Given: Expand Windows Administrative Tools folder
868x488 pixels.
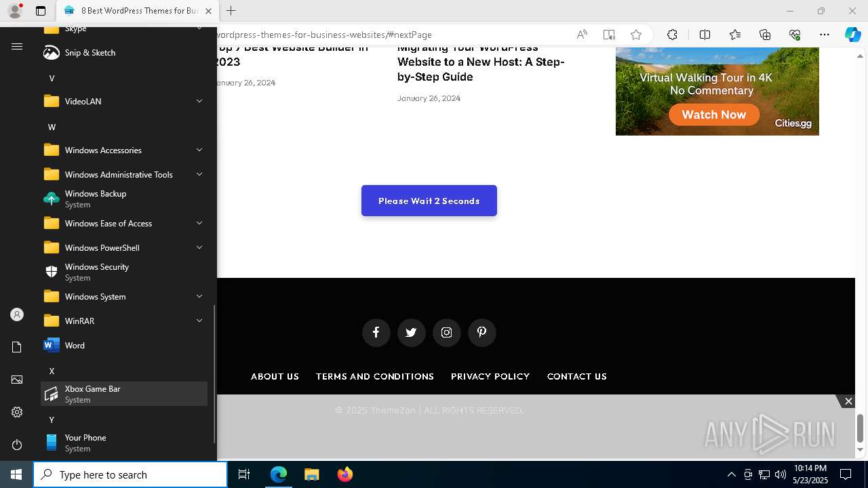Looking at the screenshot, I should tap(124, 174).
